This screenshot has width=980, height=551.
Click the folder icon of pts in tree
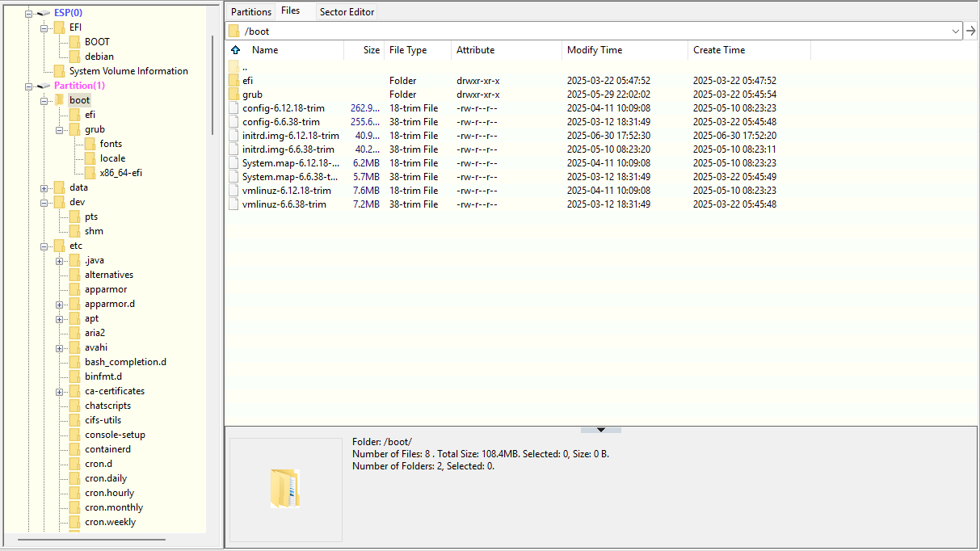pyautogui.click(x=75, y=217)
